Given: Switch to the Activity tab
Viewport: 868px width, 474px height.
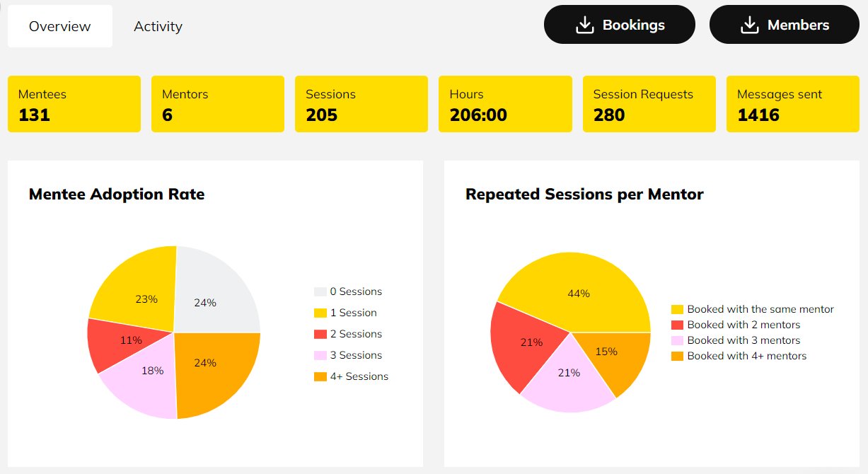Looking at the screenshot, I should [x=158, y=26].
